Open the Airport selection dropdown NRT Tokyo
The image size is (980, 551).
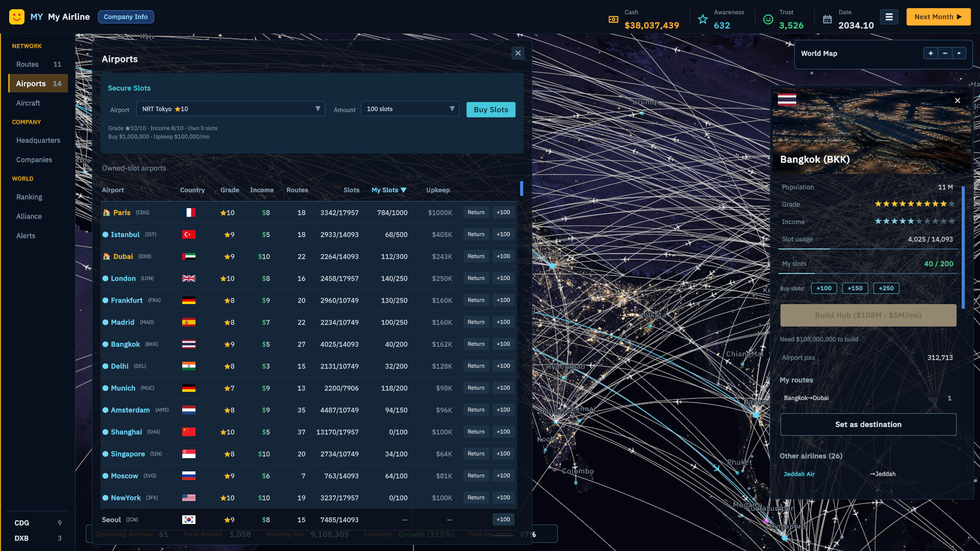[x=230, y=109]
